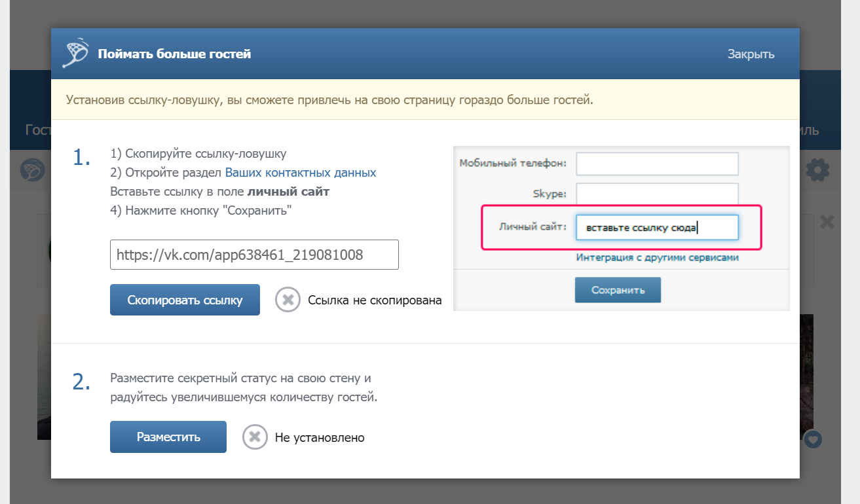This screenshot has height=504, width=860.
Task: Select the "Личный сайт" field in the example
Action: tap(657, 228)
